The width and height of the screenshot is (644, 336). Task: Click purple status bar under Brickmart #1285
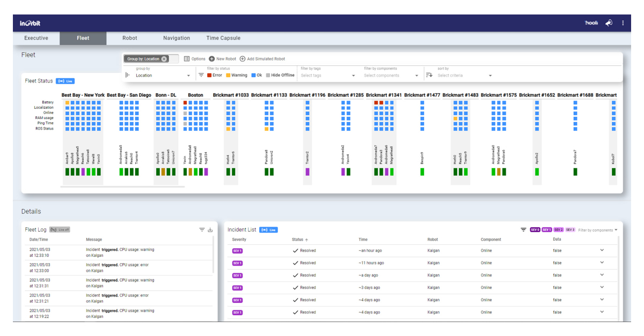coord(343,172)
